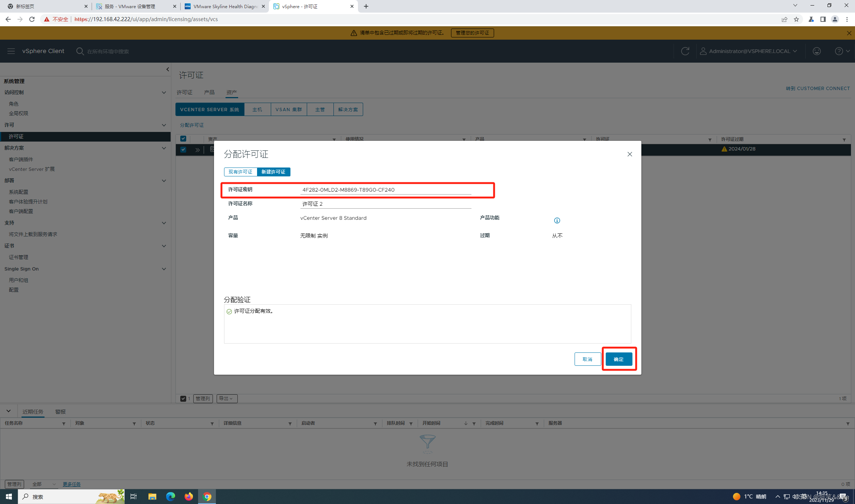Filter the Task Name column
The image size is (855, 504).
point(63,424)
